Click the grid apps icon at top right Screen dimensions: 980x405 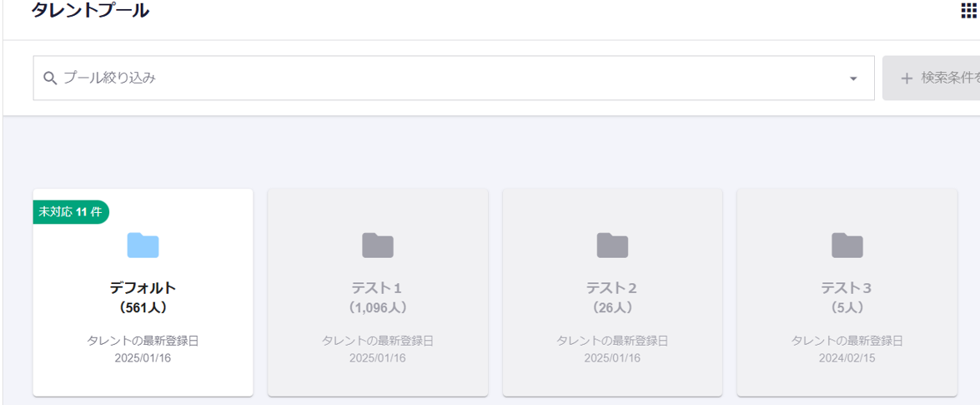coord(969,11)
